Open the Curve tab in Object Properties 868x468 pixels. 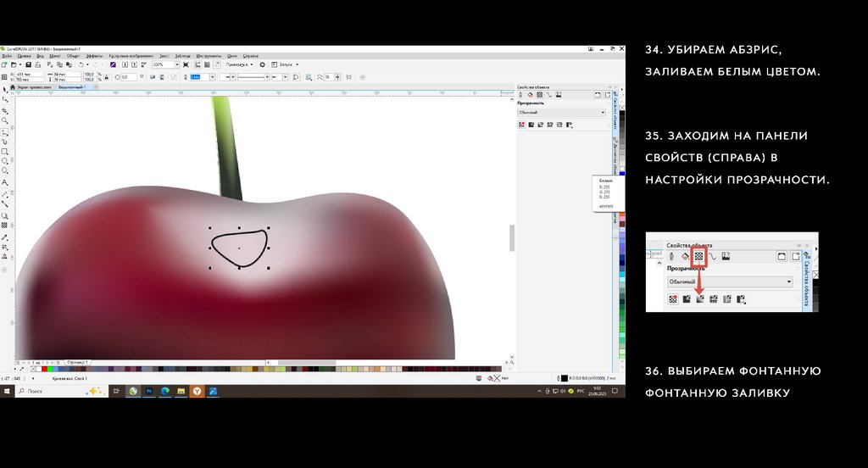coord(549,95)
